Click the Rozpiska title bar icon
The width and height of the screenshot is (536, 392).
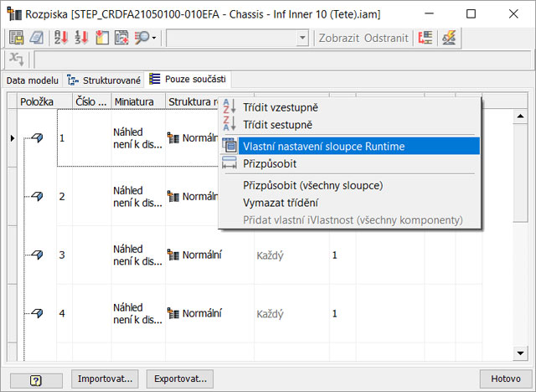[14, 14]
